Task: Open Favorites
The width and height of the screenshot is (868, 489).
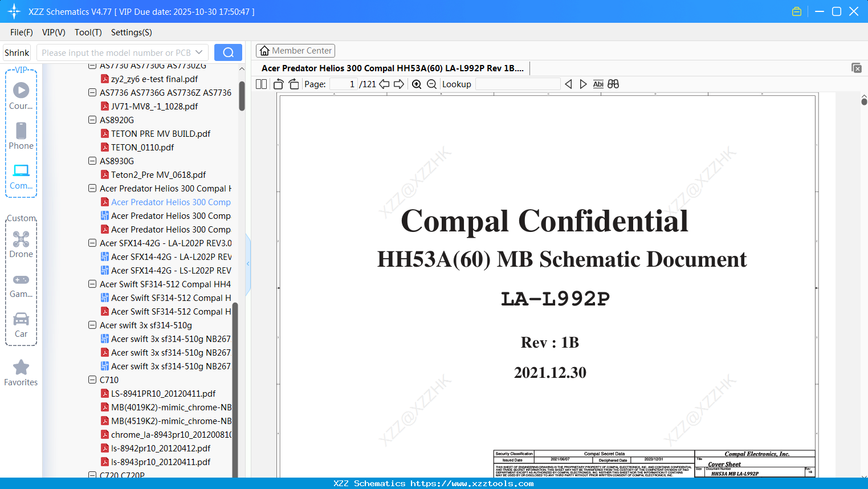Action: [x=21, y=373]
